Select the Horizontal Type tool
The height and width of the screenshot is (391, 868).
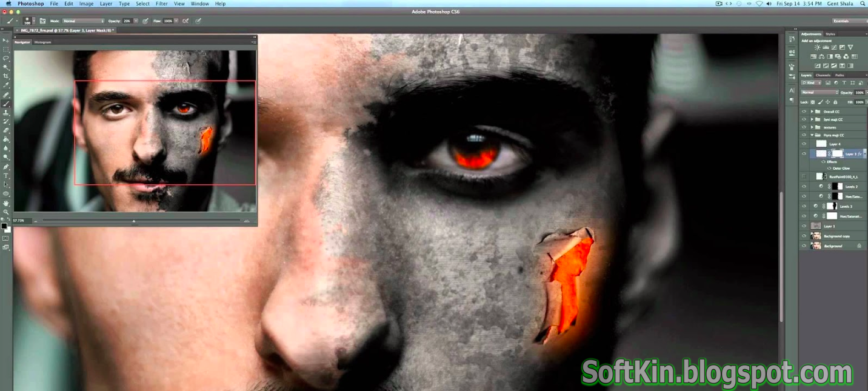click(7, 176)
